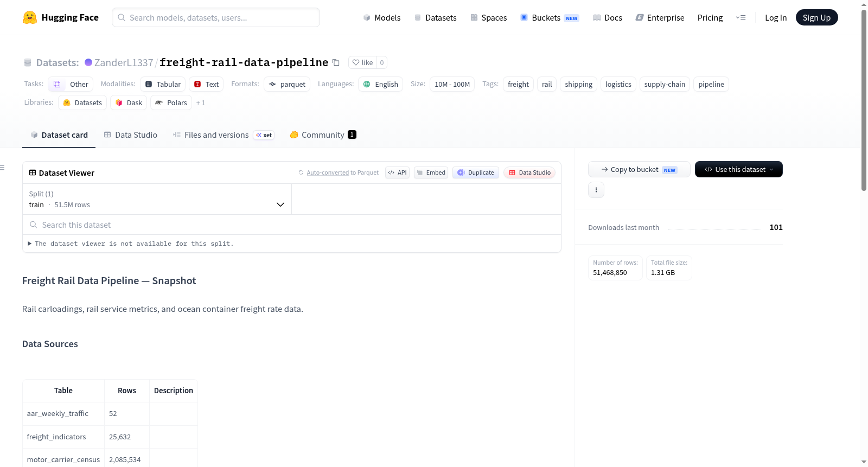
Task: Expand the navigation overflow menu icon
Action: click(741, 17)
